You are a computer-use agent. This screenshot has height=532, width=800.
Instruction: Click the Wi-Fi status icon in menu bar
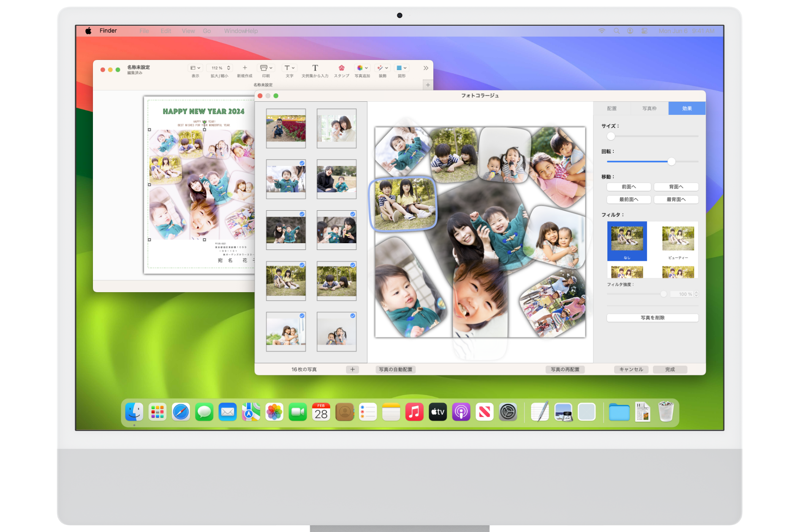tap(601, 31)
